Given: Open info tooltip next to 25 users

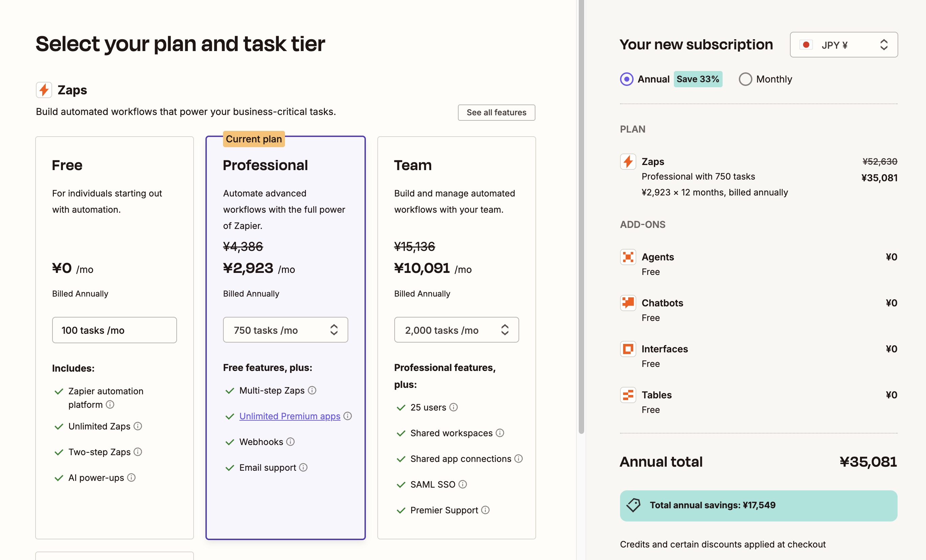Looking at the screenshot, I should point(454,407).
